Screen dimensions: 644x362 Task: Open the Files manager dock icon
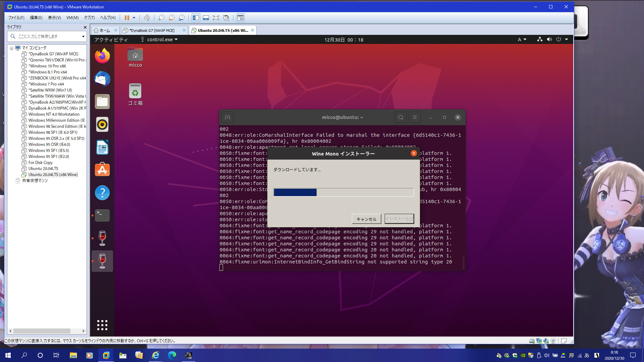pyautogui.click(x=102, y=102)
